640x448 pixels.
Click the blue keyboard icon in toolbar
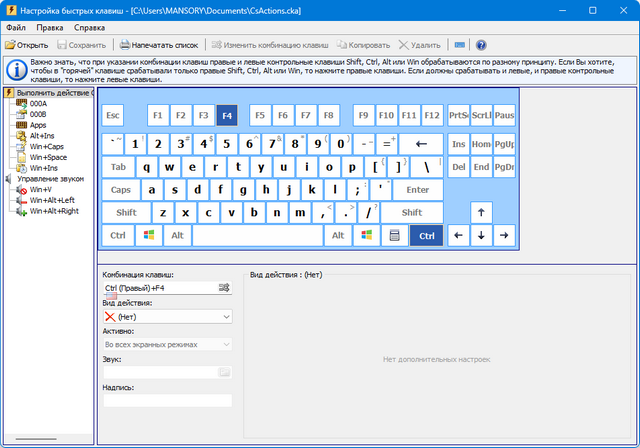click(460, 45)
